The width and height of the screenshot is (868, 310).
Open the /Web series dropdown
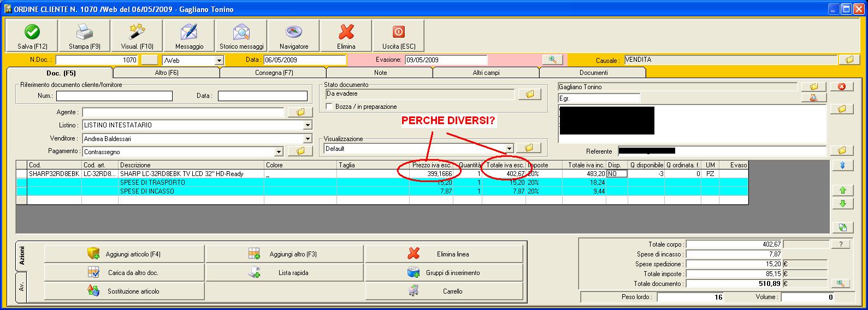(220, 61)
